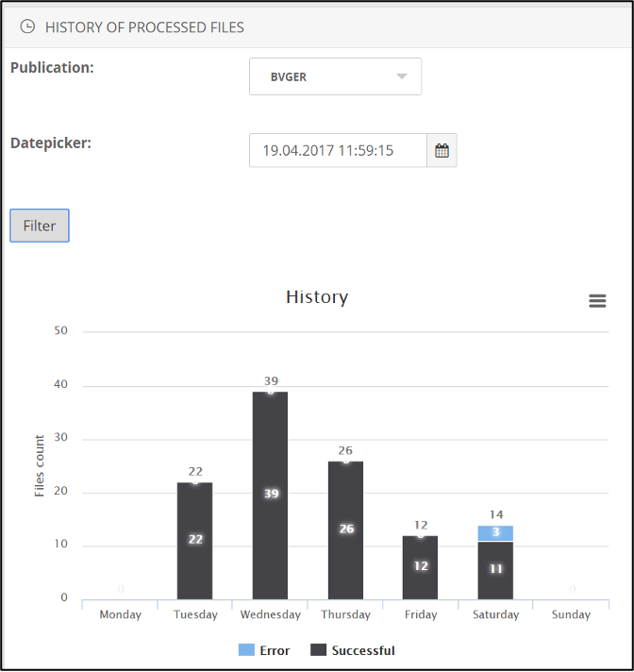The height and width of the screenshot is (672, 634).
Task: Click the History chart title
Action: 317,297
